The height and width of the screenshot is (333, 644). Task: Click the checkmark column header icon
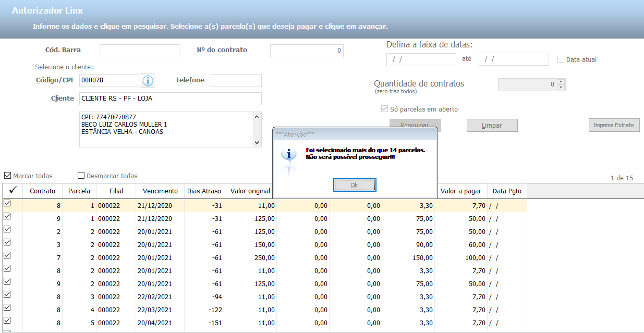tap(13, 191)
